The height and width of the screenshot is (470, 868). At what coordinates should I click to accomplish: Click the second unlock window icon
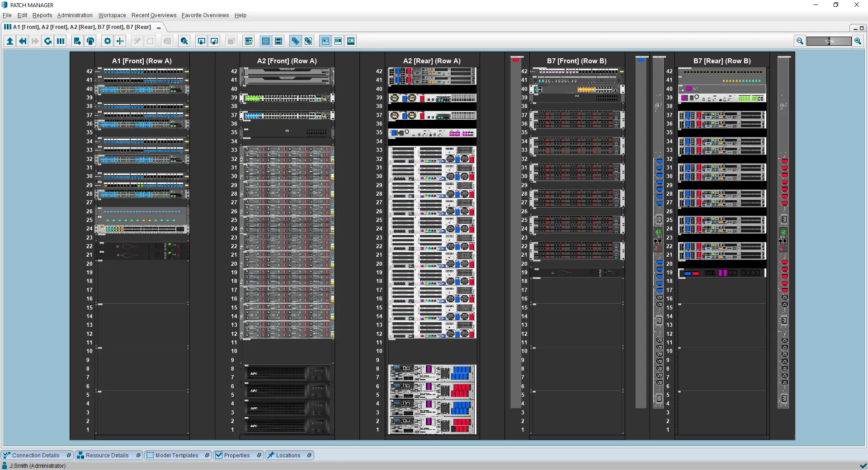pyautogui.click(x=214, y=41)
